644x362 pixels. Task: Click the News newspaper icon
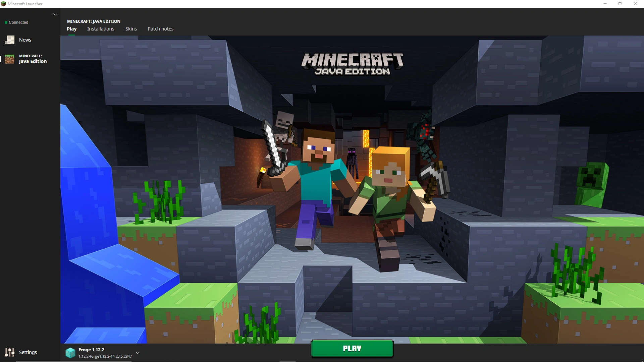[10, 40]
